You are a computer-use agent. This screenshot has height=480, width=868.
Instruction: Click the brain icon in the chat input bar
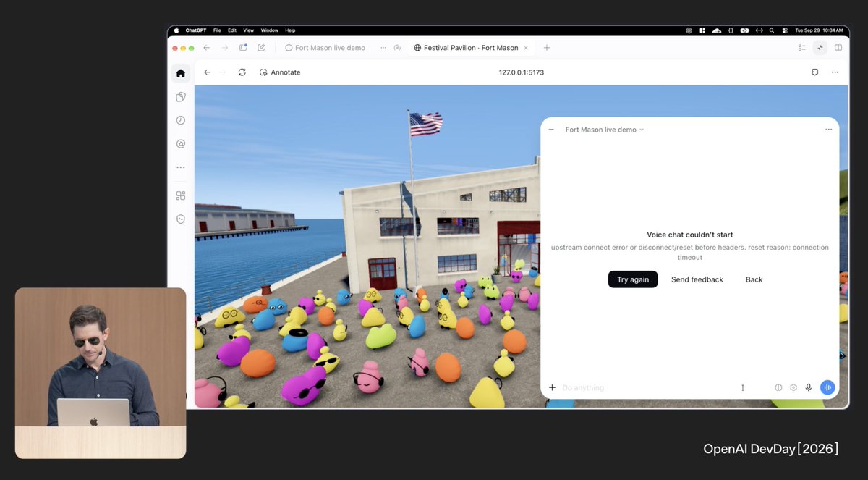[x=778, y=387]
